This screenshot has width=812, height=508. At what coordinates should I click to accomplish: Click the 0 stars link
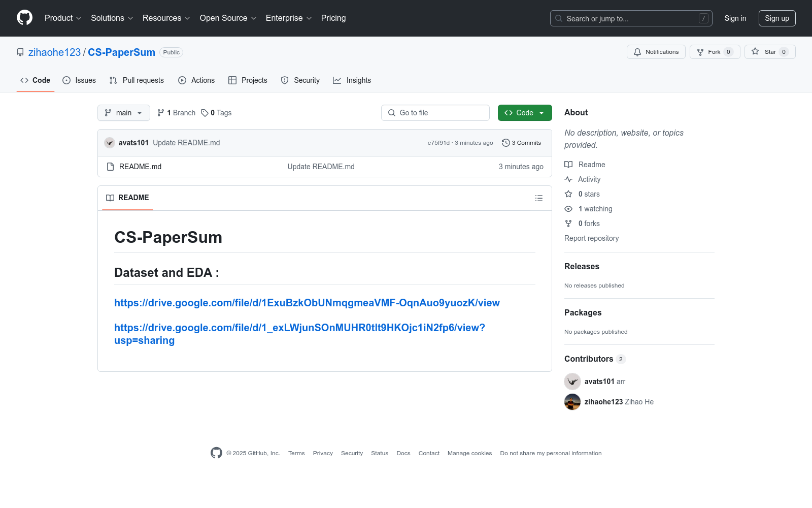pos(582,194)
